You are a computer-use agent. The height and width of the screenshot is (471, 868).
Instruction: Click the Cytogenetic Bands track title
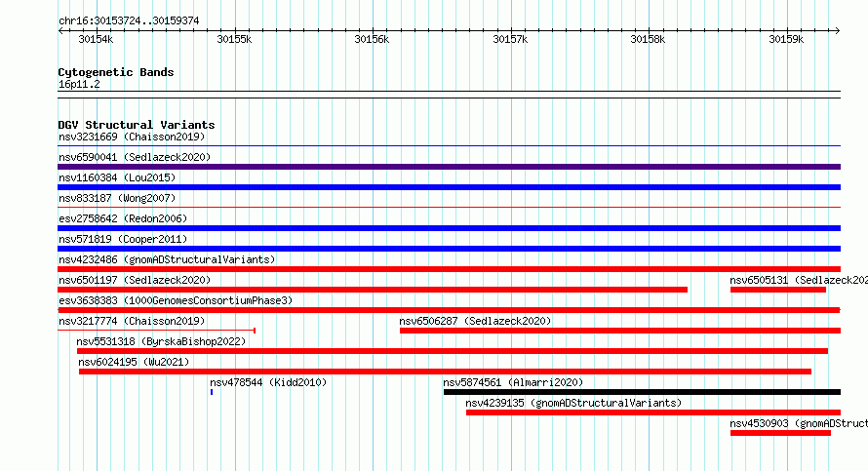point(116,72)
